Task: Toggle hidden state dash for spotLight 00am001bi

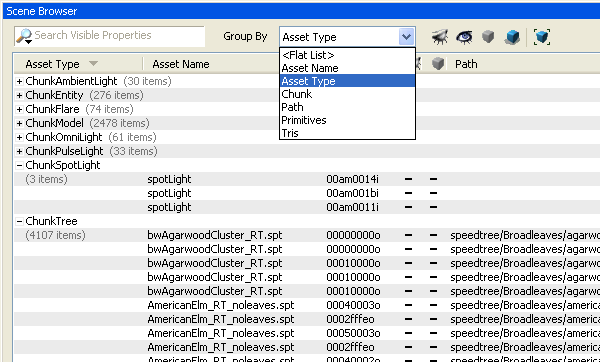Action: pos(409,193)
